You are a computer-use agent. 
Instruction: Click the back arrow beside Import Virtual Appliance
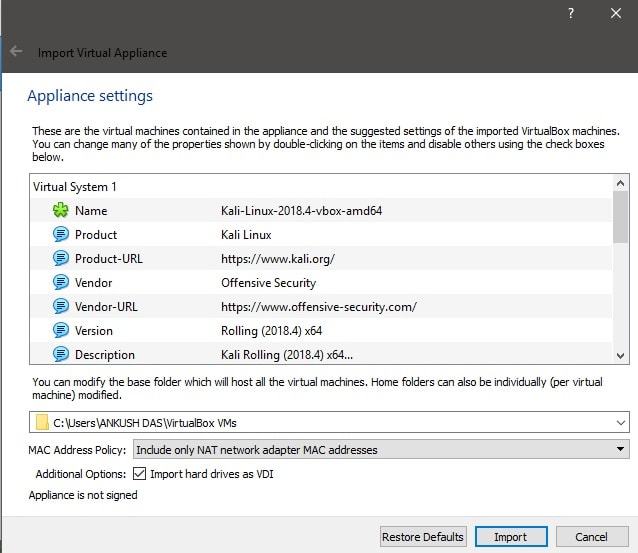click(x=16, y=52)
